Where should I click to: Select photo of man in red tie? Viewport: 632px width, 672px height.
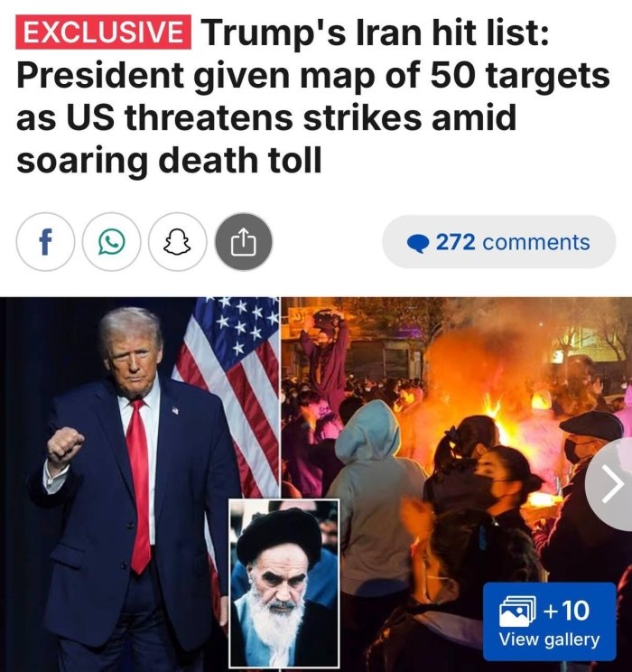pos(128,484)
